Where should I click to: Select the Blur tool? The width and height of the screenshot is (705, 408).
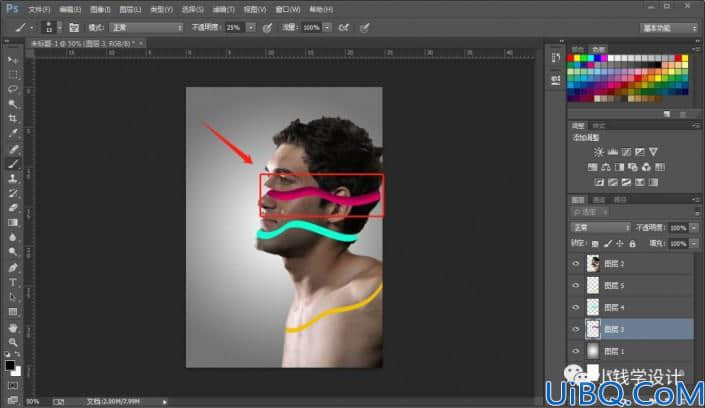coord(13,238)
